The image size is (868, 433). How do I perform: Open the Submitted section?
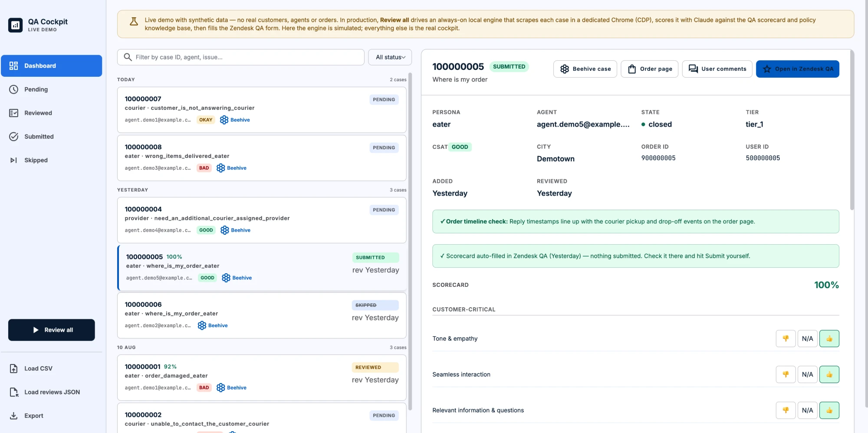pyautogui.click(x=51, y=137)
